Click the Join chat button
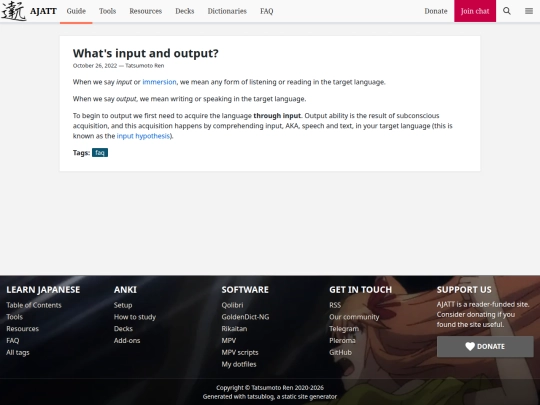 coord(475,11)
